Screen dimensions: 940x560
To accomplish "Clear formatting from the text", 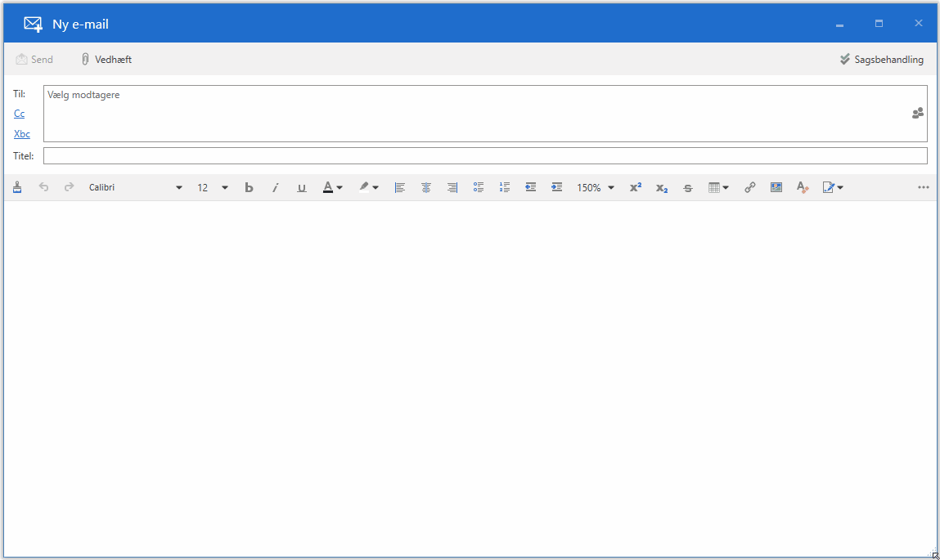I will 802,187.
